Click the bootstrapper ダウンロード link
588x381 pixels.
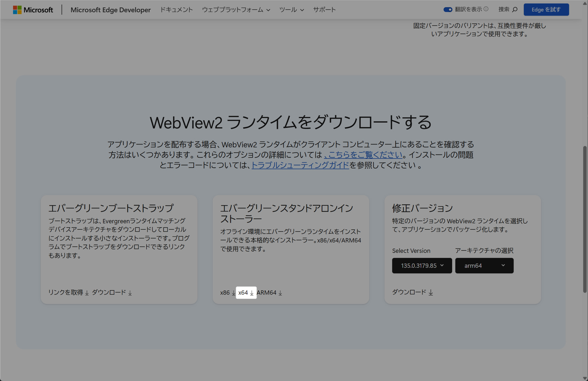[112, 292]
